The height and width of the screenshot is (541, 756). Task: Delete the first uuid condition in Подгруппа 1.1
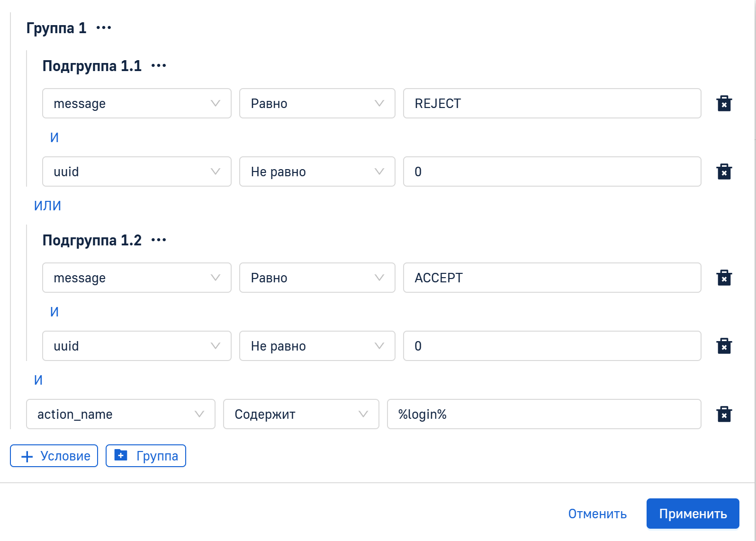coord(724,171)
